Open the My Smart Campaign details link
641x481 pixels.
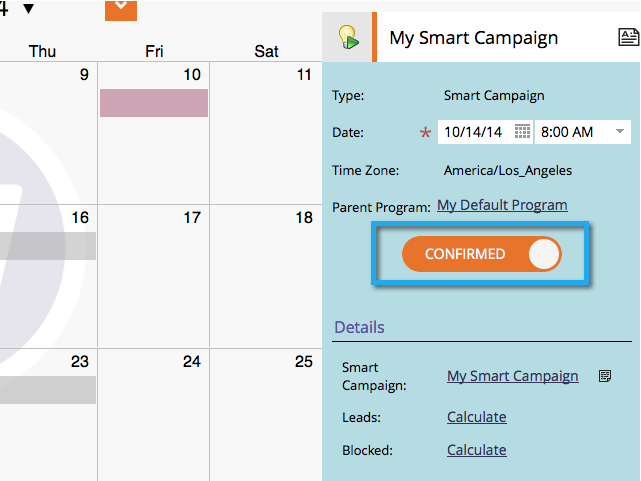512,376
